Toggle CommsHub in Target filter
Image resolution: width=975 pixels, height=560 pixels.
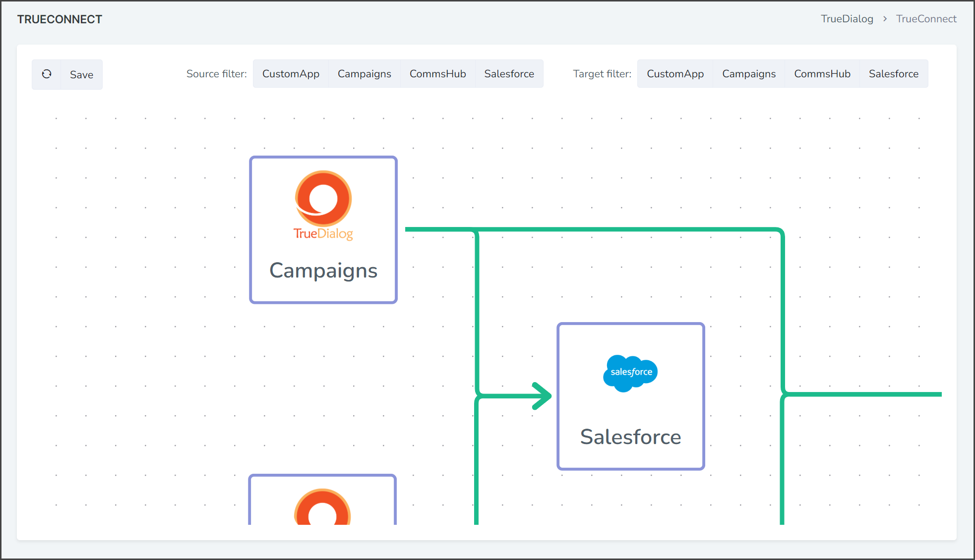[822, 74]
